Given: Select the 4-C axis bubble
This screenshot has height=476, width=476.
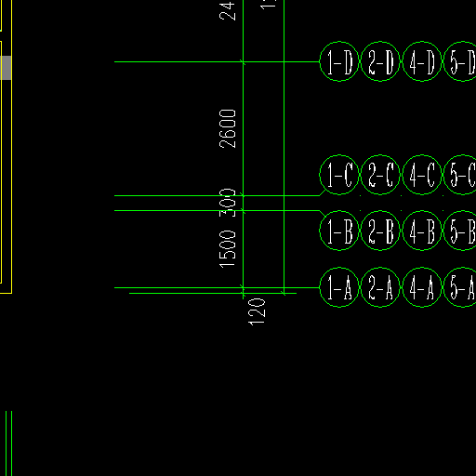Looking at the screenshot, I should pyautogui.click(x=422, y=175).
